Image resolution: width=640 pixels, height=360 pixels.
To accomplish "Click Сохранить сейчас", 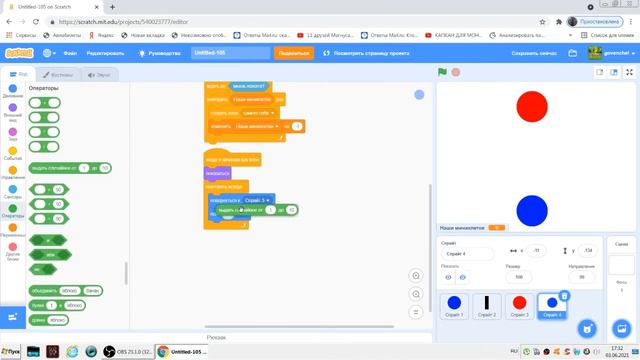I will point(534,53).
